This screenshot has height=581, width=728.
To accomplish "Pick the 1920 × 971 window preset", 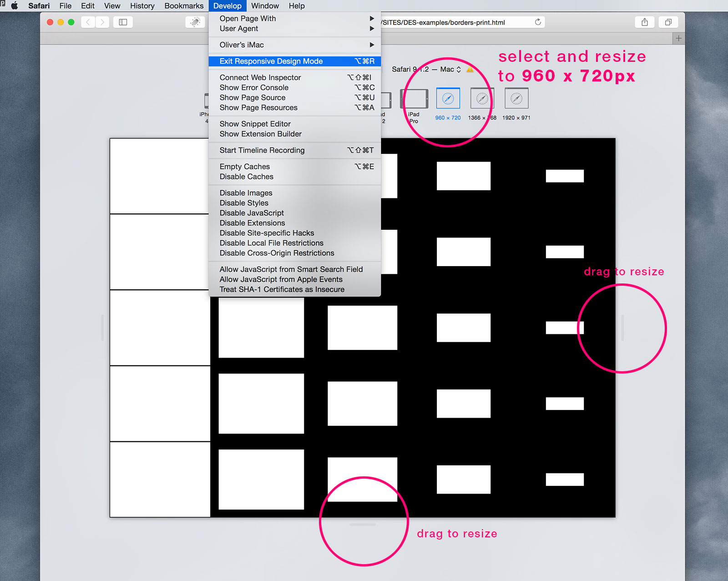I will [x=516, y=99].
